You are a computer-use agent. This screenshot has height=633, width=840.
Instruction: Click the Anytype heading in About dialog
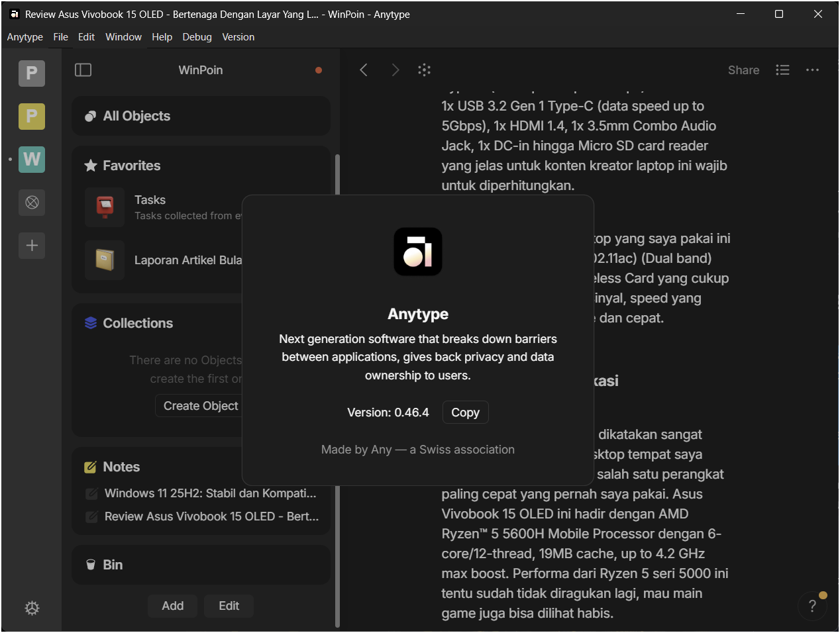[418, 314]
